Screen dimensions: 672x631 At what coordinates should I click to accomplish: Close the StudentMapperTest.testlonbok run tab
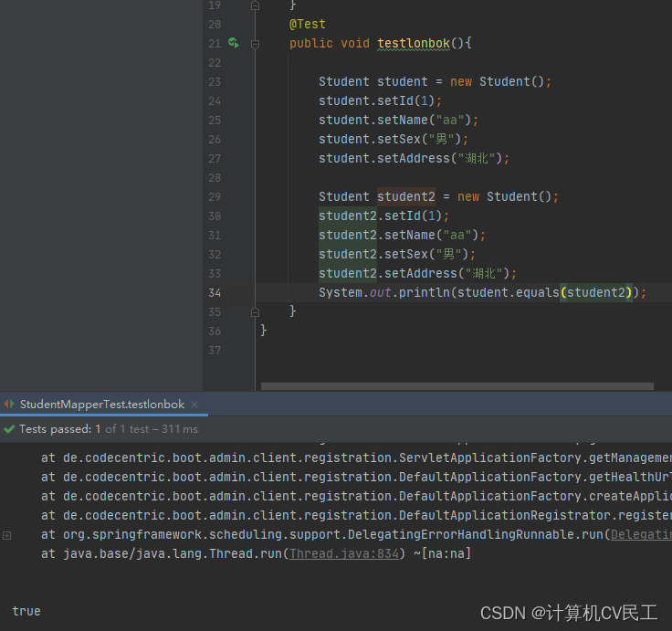(x=194, y=405)
